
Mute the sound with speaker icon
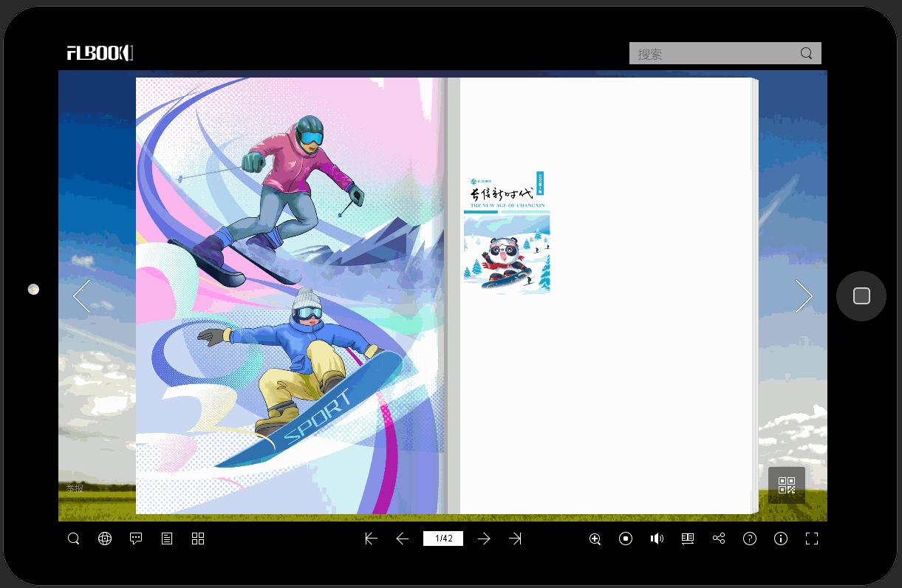(657, 539)
